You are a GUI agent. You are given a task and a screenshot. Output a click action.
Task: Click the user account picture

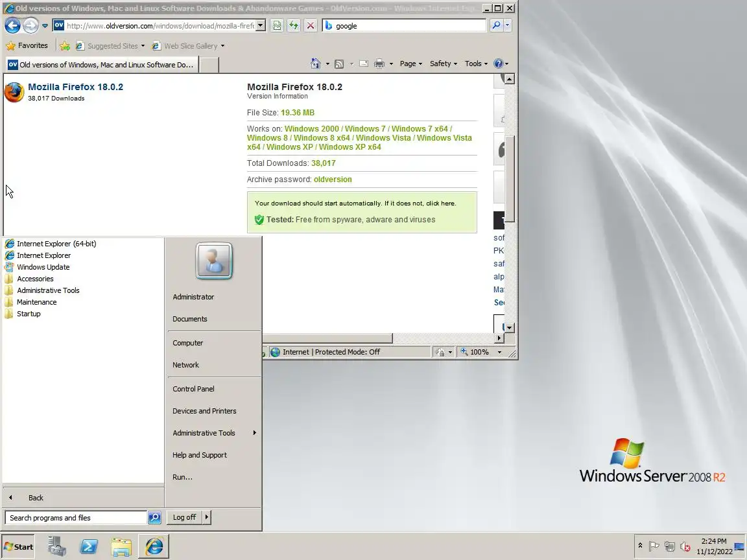[x=214, y=261]
